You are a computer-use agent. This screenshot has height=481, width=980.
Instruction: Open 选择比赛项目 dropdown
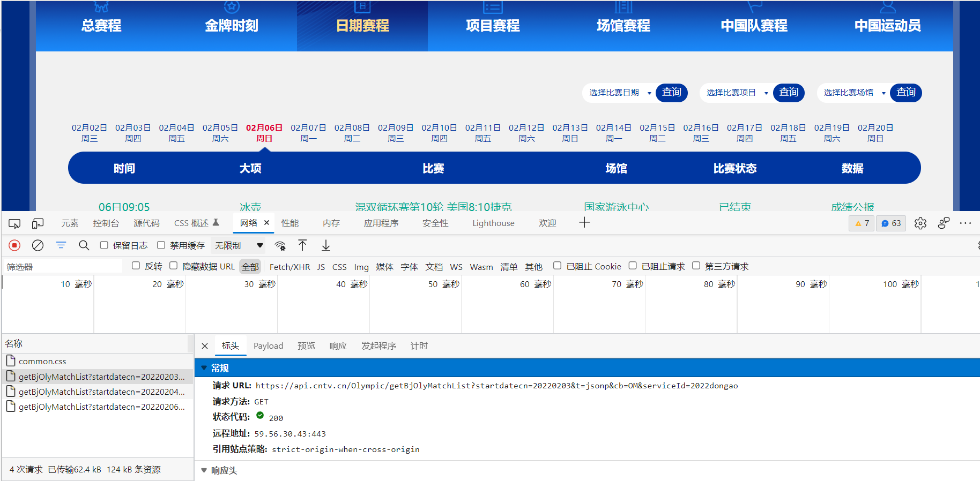click(x=737, y=93)
